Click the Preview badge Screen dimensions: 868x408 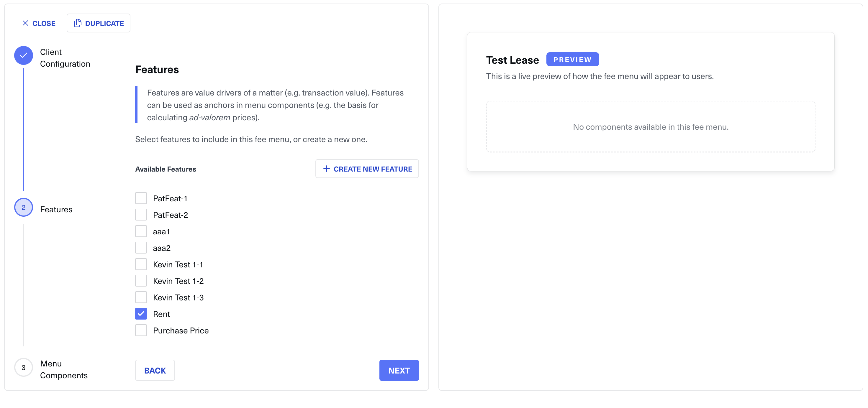572,60
